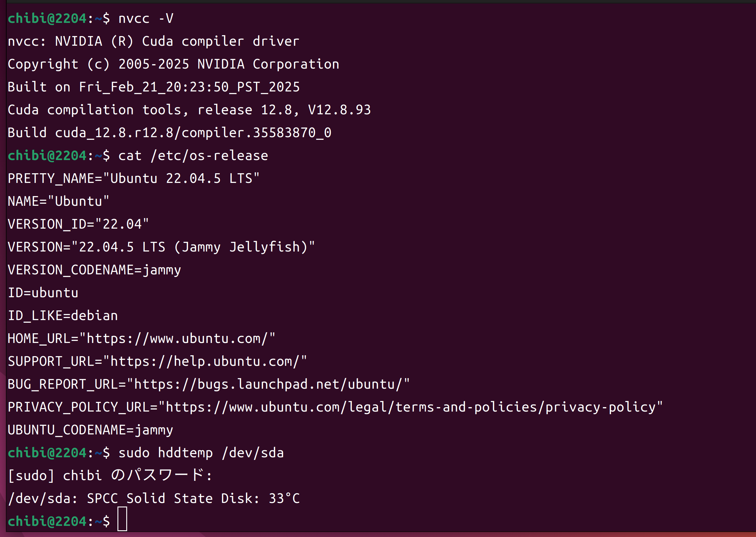Click the Copyright 2005-2025 NVIDIA Corporation line
The height and width of the screenshot is (537, 756).
pyautogui.click(x=173, y=64)
